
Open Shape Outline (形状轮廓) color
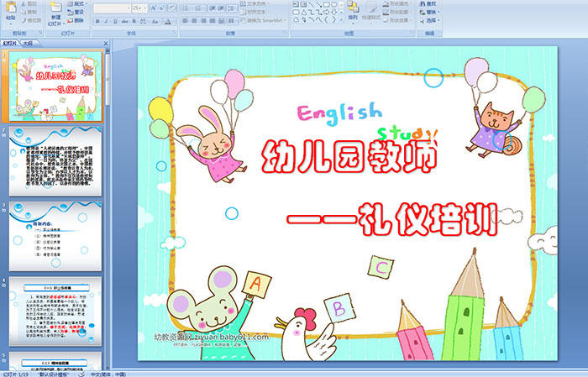pos(398,12)
